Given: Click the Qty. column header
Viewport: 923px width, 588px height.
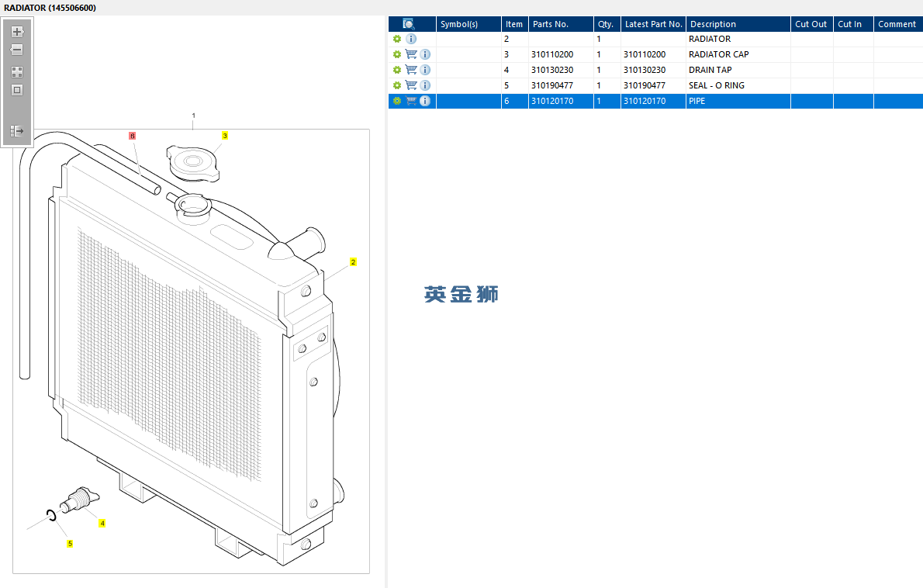Looking at the screenshot, I should 607,24.
